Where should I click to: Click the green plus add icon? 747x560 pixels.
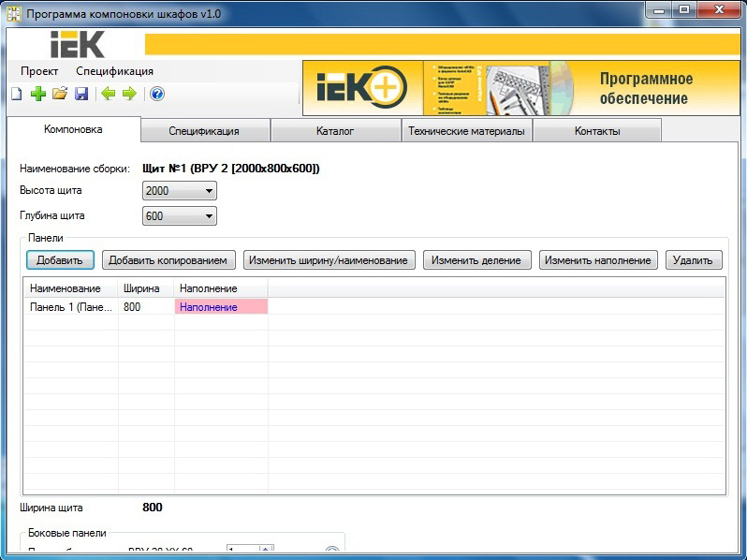pyautogui.click(x=37, y=94)
